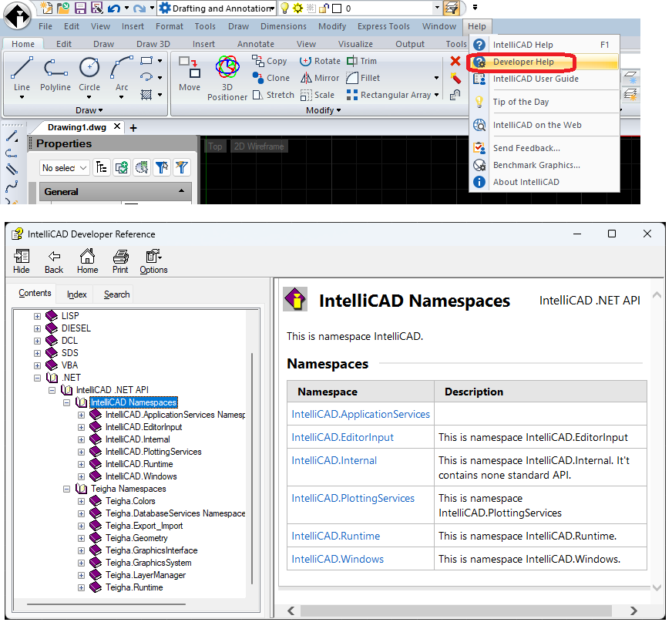Expand the Draw panel flyout

coord(89,111)
